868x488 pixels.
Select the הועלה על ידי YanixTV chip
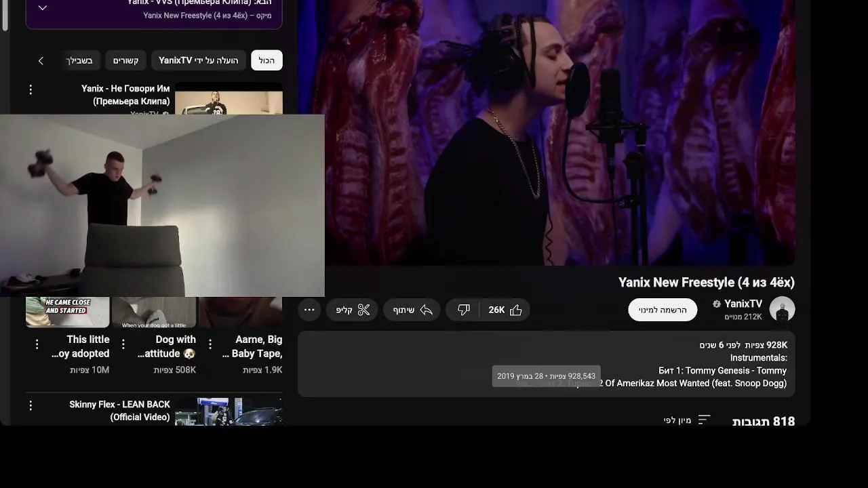198,60
